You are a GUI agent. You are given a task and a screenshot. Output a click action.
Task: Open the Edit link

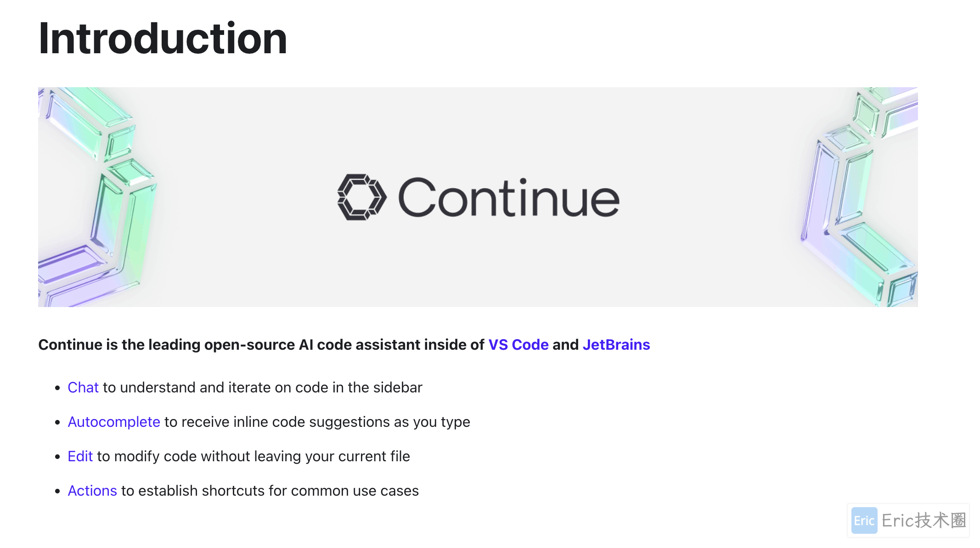pyautogui.click(x=80, y=456)
